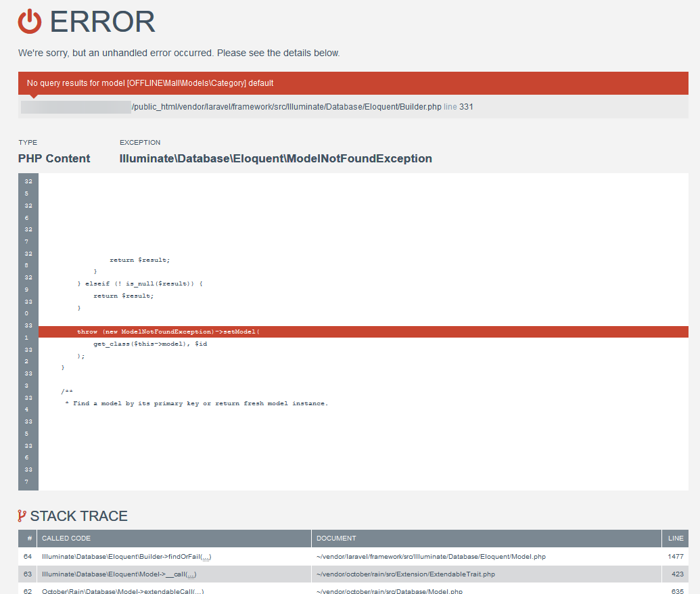
Task: Select the highlighted throw statement line
Action: [168, 332]
